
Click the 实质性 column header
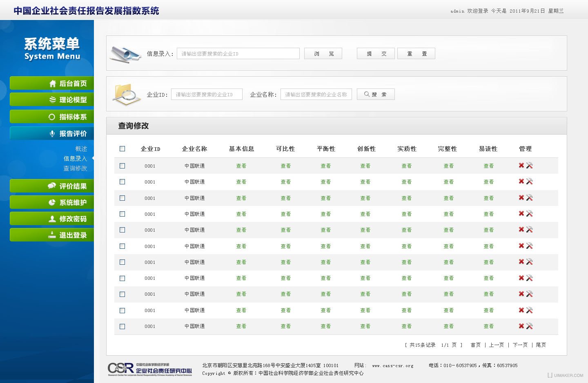[x=407, y=149]
